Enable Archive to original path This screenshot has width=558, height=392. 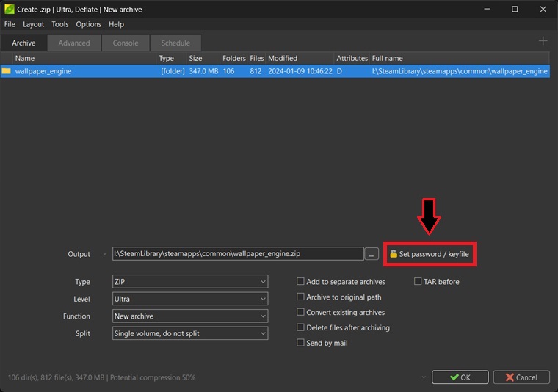[300, 297]
